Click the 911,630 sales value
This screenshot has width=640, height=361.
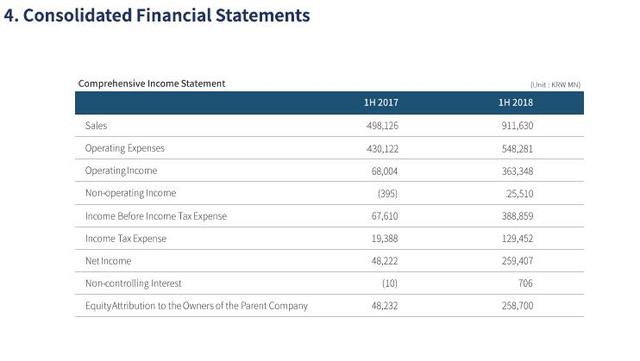(517, 125)
